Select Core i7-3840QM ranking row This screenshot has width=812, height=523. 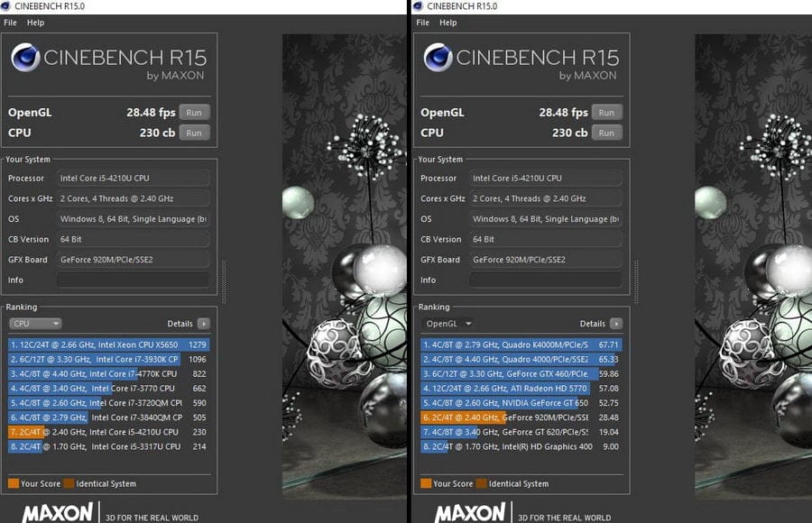click(109, 417)
